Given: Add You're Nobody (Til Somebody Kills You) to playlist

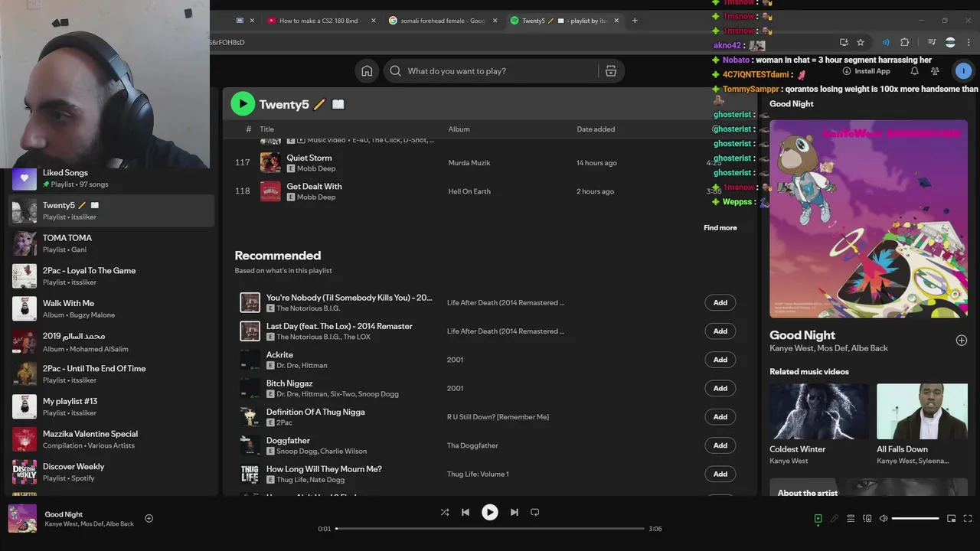Looking at the screenshot, I should click(720, 302).
